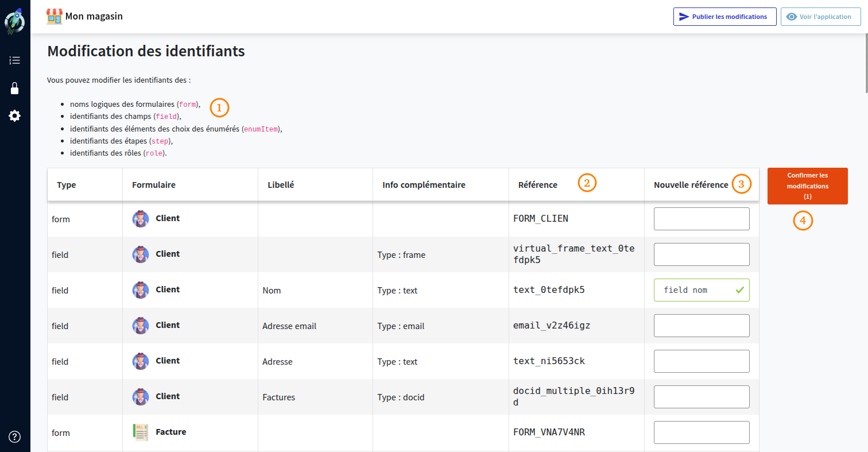Open the help question mark icon at bottom left
The width and height of the screenshot is (868, 452).
coord(14,436)
